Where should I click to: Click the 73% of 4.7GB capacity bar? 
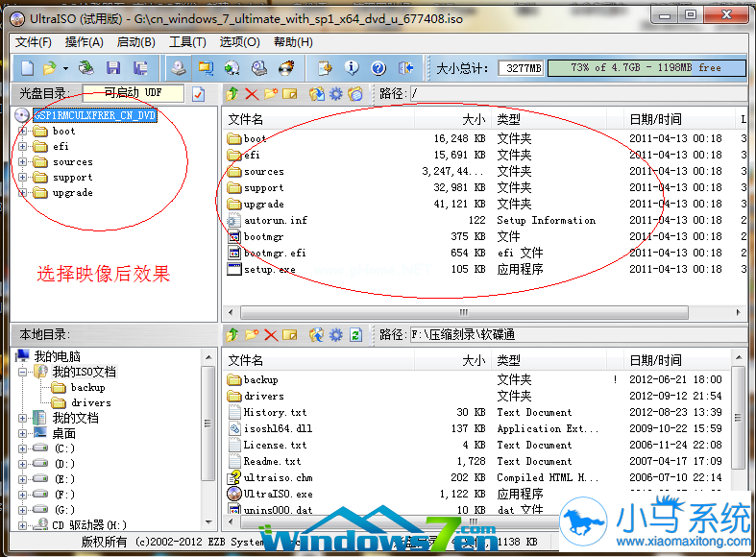click(646, 68)
